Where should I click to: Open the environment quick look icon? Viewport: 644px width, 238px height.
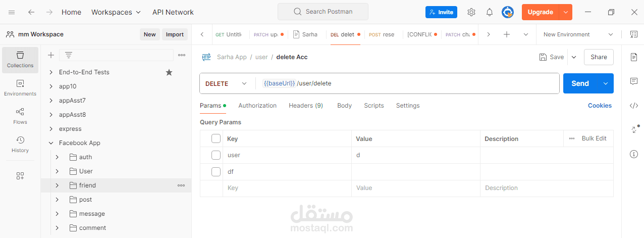(x=634, y=34)
